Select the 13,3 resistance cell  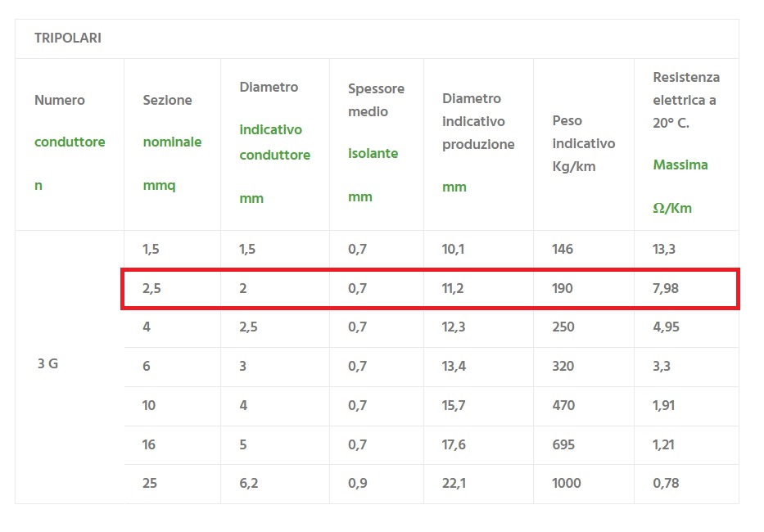(664, 250)
